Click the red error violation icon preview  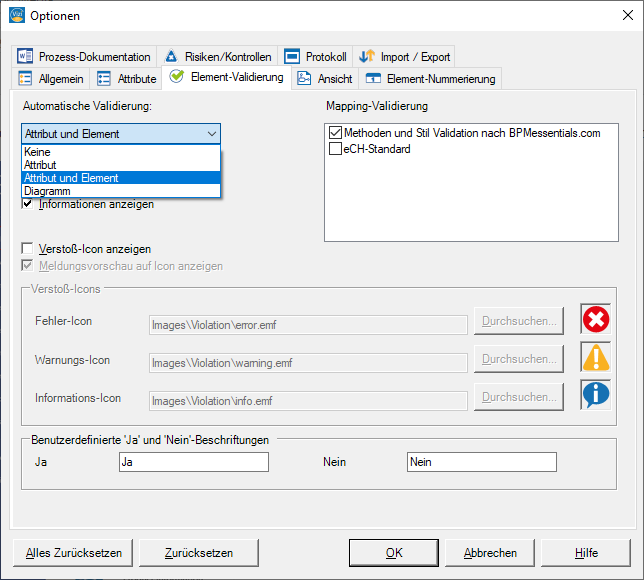click(596, 319)
